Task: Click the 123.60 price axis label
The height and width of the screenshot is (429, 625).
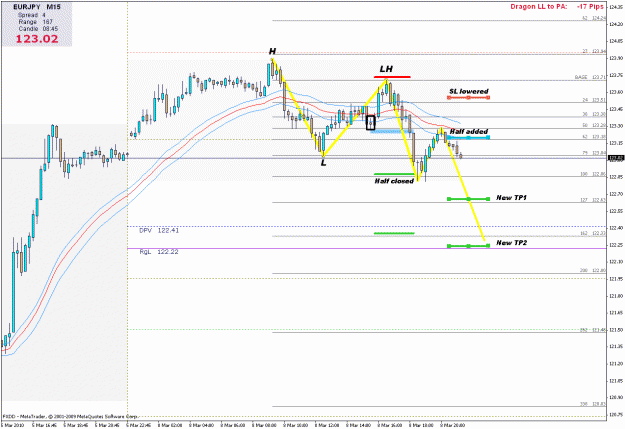Action: (x=616, y=92)
